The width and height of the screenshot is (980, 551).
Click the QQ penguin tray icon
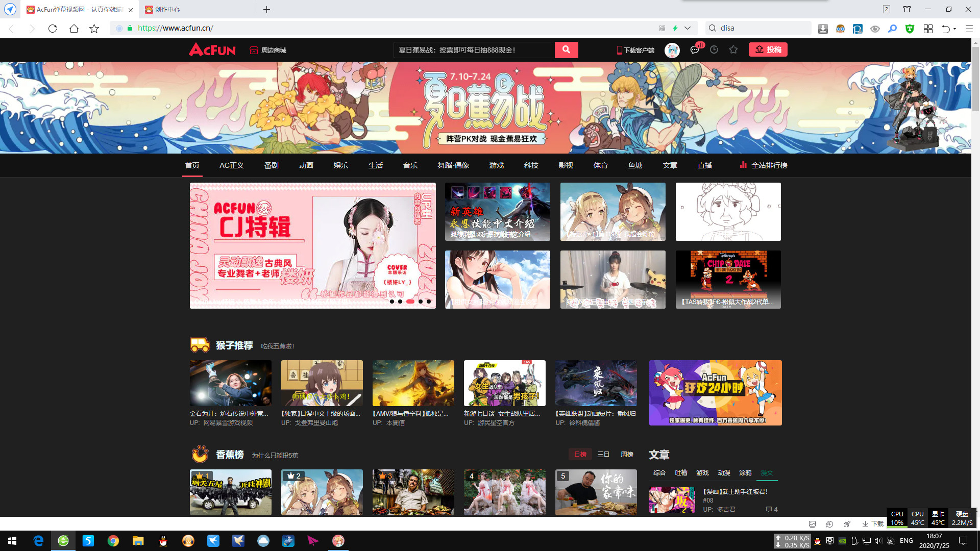pyautogui.click(x=817, y=541)
